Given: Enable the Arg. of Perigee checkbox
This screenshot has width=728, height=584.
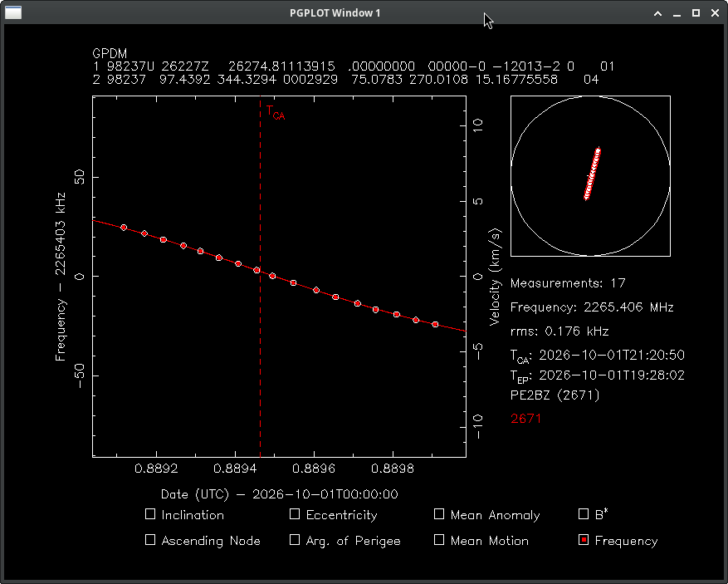Looking at the screenshot, I should [295, 540].
